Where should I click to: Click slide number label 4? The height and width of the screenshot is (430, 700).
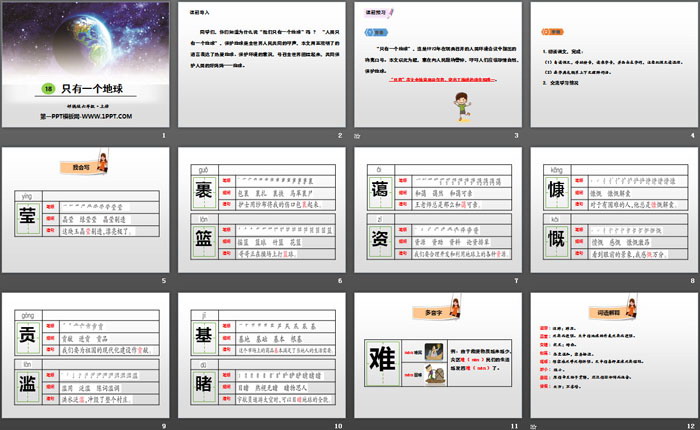[693, 135]
